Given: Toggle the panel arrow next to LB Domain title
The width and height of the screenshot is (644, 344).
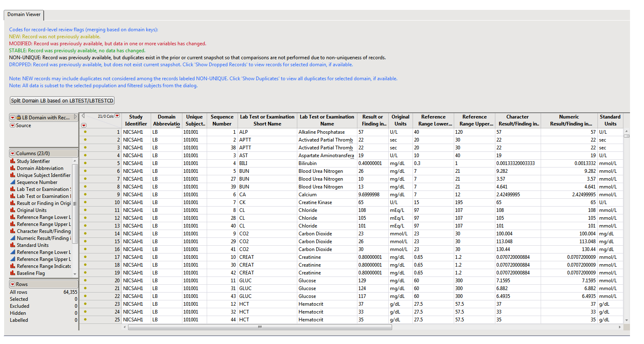Looking at the screenshot, I should [x=75, y=117].
